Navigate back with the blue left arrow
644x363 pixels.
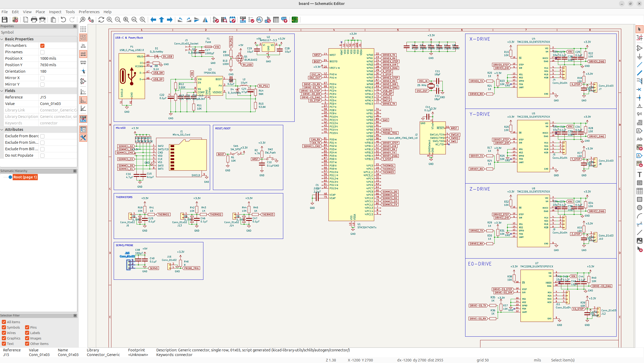point(153,20)
